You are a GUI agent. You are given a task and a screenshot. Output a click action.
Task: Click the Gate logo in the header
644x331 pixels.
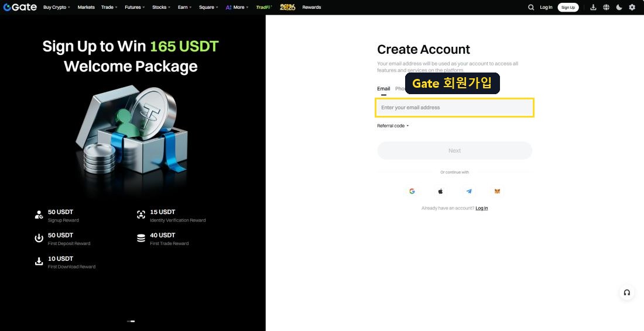[x=20, y=7]
